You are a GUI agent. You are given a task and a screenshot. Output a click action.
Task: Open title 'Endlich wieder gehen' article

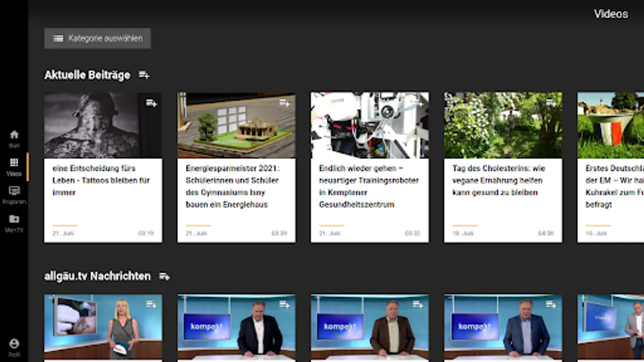point(369,186)
